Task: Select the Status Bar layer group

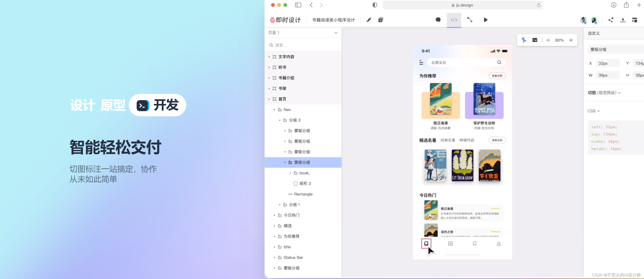Action: tap(293, 257)
